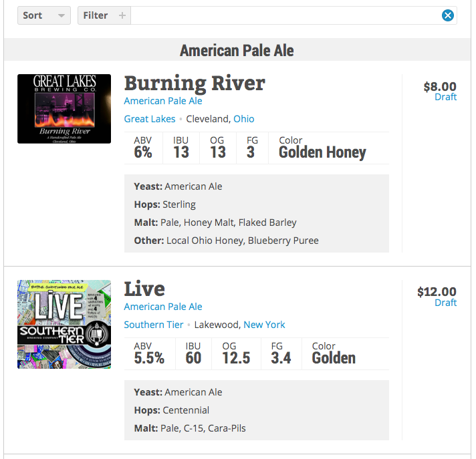Follow the Ohio state link
Screen dimensions: 476x459
(244, 119)
